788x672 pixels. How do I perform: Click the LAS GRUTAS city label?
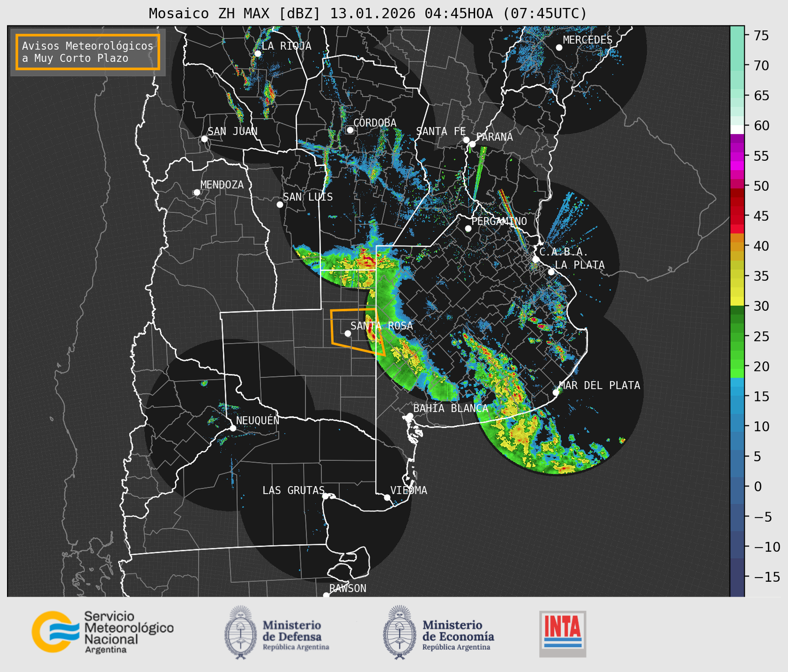point(293,490)
